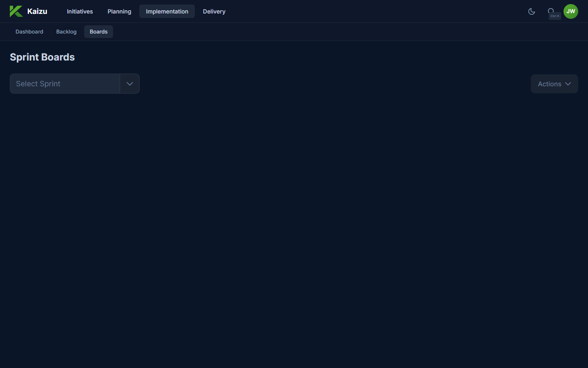
Task: Open the Initiatives menu
Action: tap(80, 11)
